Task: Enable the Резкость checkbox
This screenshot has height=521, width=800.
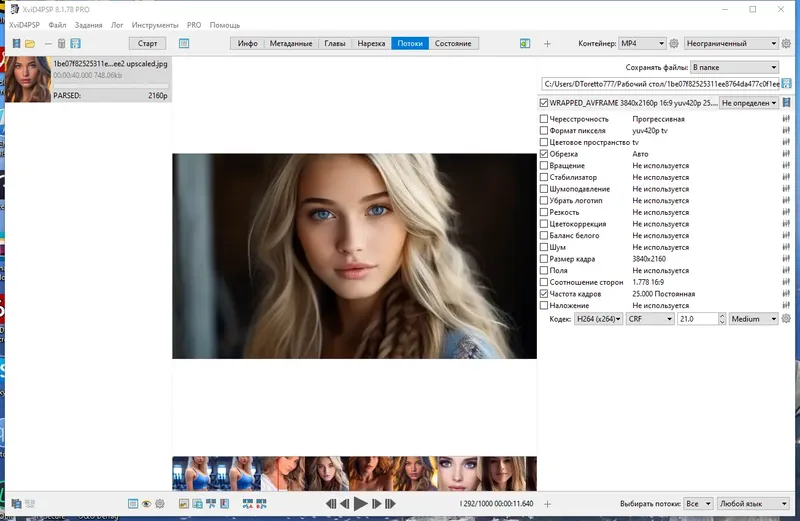Action: (544, 212)
